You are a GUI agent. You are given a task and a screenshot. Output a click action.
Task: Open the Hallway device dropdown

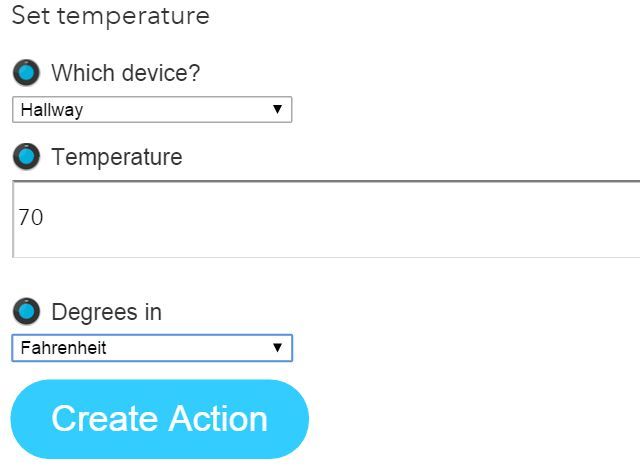pos(151,110)
